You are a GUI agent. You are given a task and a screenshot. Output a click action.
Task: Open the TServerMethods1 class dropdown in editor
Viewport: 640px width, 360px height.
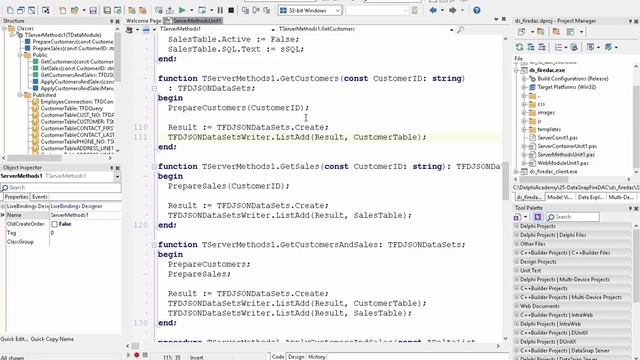(x=273, y=29)
